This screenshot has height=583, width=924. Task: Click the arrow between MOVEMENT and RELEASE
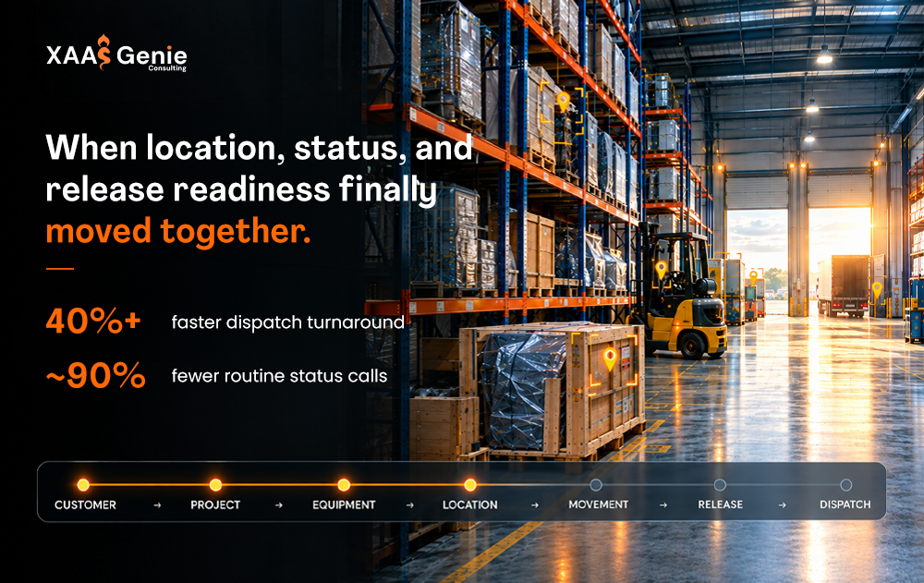point(663,505)
